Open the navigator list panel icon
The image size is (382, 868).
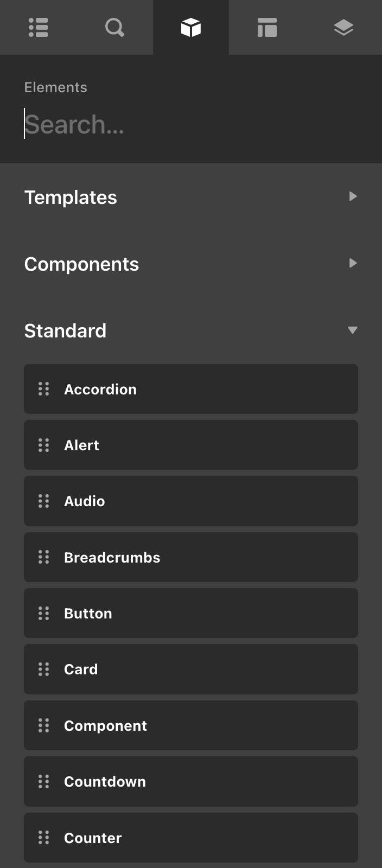pyautogui.click(x=37, y=28)
